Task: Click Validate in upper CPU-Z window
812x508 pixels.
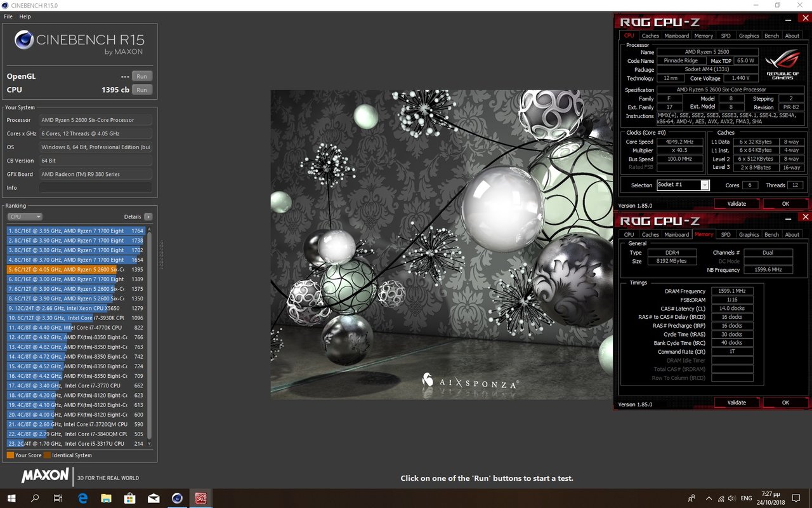Action: click(x=737, y=204)
